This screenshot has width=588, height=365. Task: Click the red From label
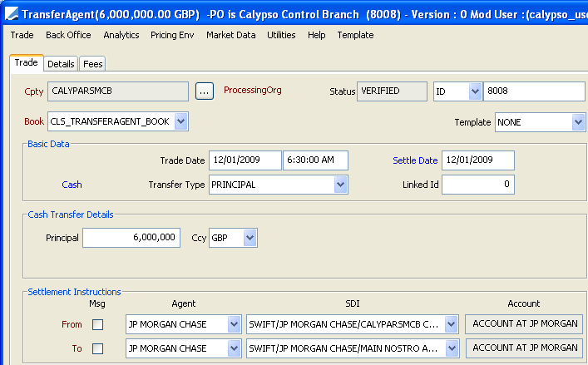pyautogui.click(x=72, y=324)
